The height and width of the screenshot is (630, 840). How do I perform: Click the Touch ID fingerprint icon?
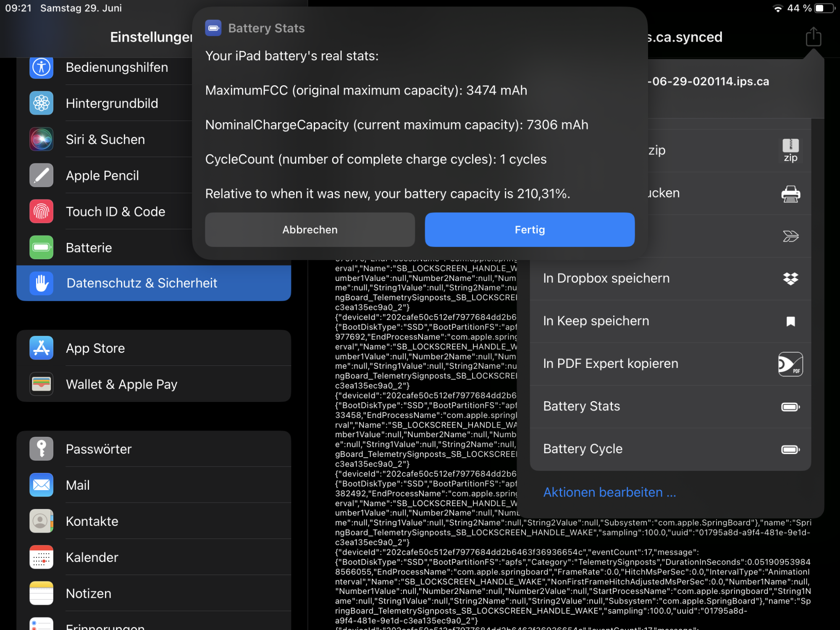click(41, 211)
